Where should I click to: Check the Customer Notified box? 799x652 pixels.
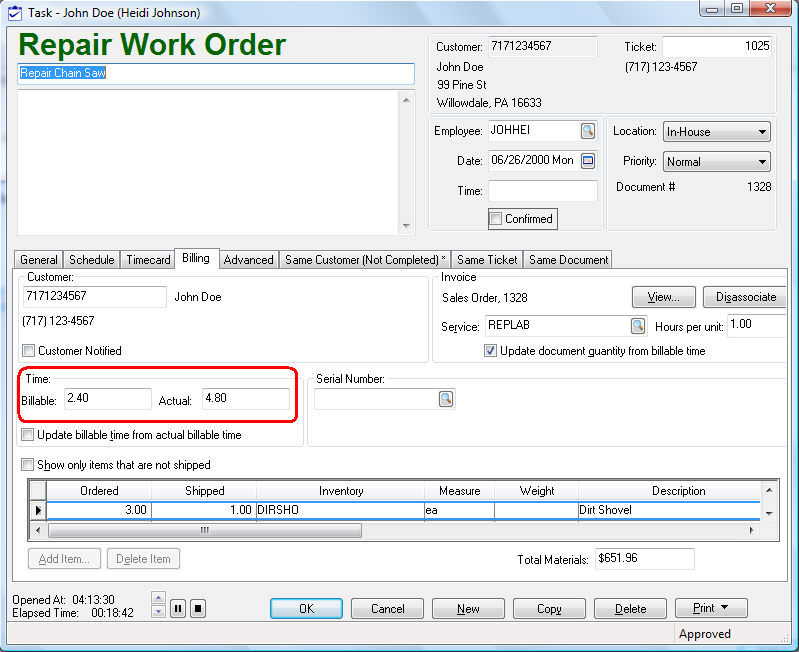point(28,351)
